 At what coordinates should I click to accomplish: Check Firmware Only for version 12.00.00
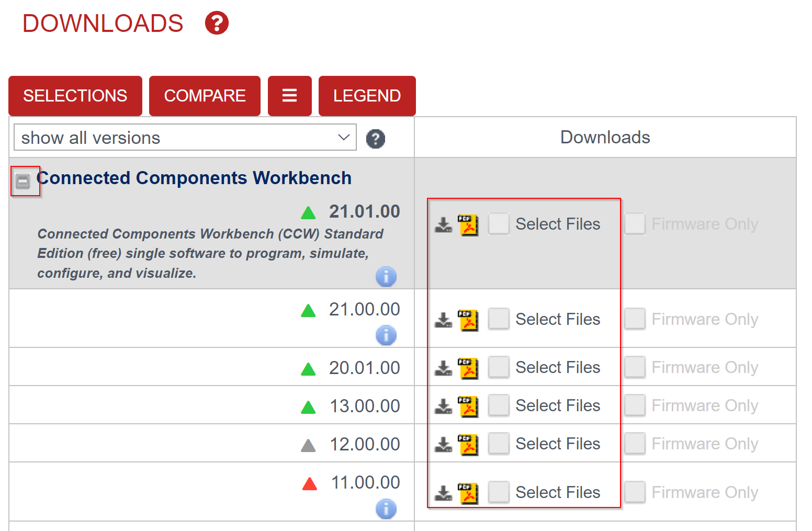pos(635,444)
